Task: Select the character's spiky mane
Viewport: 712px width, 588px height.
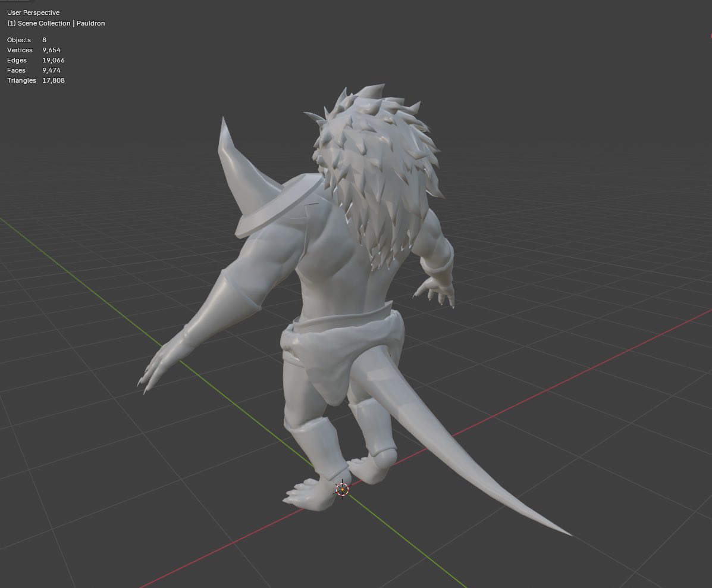Action: pyautogui.click(x=377, y=168)
